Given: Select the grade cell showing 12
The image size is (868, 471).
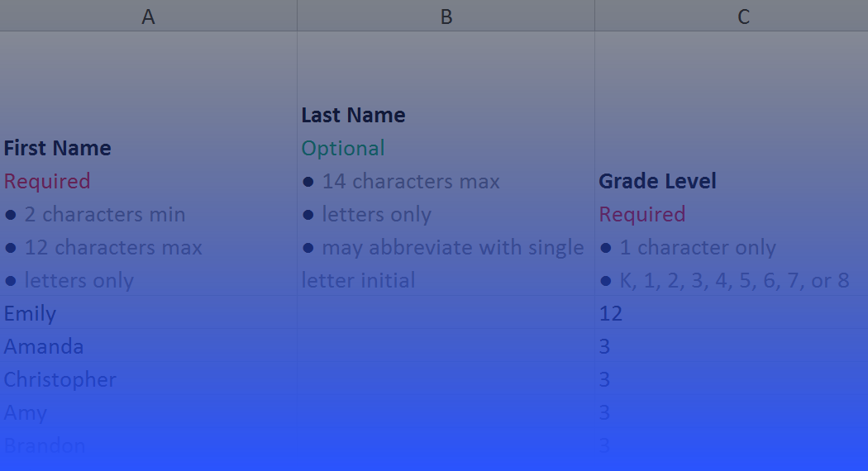Looking at the screenshot, I should coord(732,312).
